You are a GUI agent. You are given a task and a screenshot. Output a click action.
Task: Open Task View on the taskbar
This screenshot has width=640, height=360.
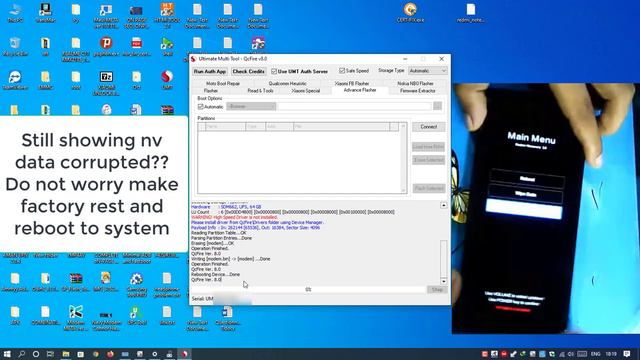(50, 354)
